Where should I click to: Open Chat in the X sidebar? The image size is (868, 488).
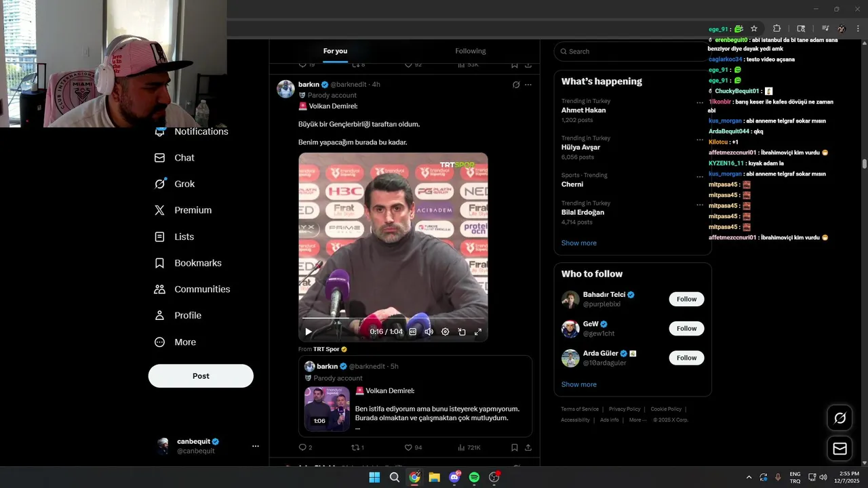pyautogui.click(x=175, y=158)
